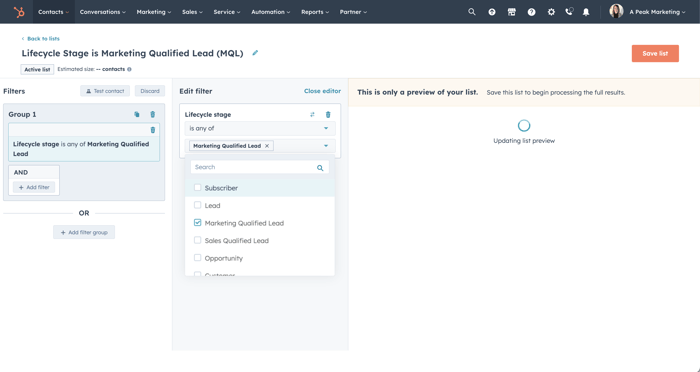Click the Test contact button
The height and width of the screenshot is (372, 700).
pos(105,91)
